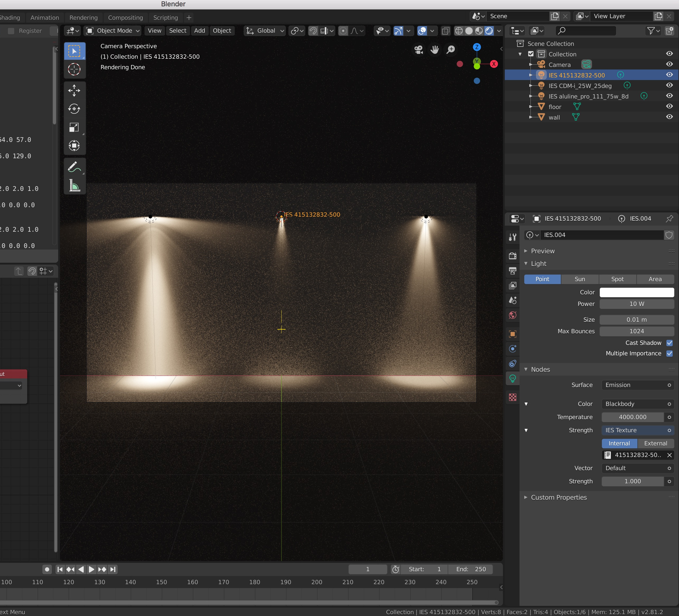This screenshot has width=679, height=616.
Task: Select the Move tool in viewport toolbar
Action: 74,90
